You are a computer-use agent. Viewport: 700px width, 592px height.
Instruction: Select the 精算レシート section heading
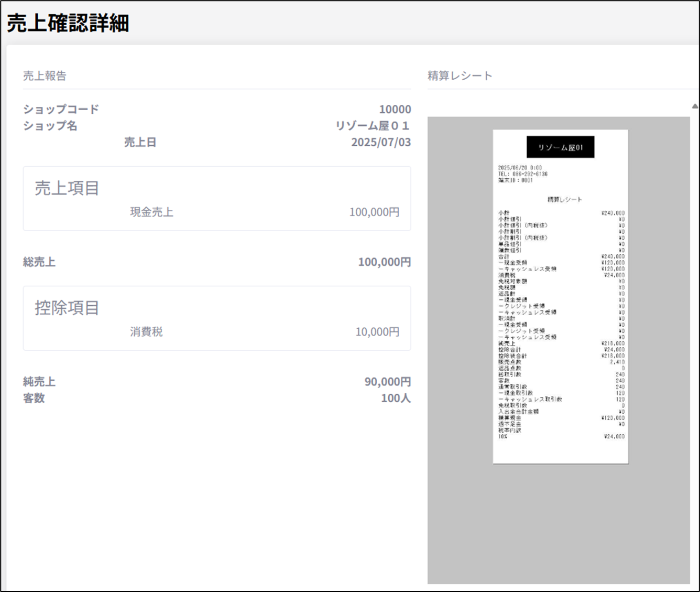pos(460,76)
